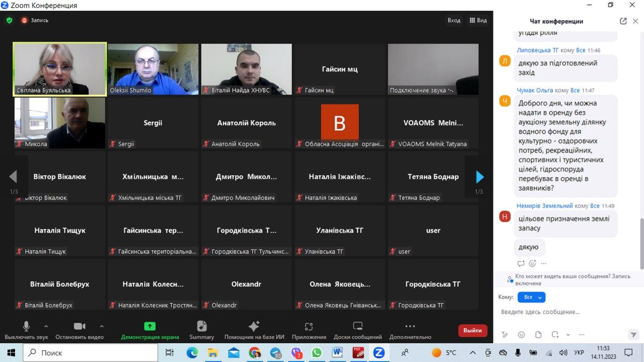Leave the meeting with Выйти
Screen dimensions: 644x362
472,330
